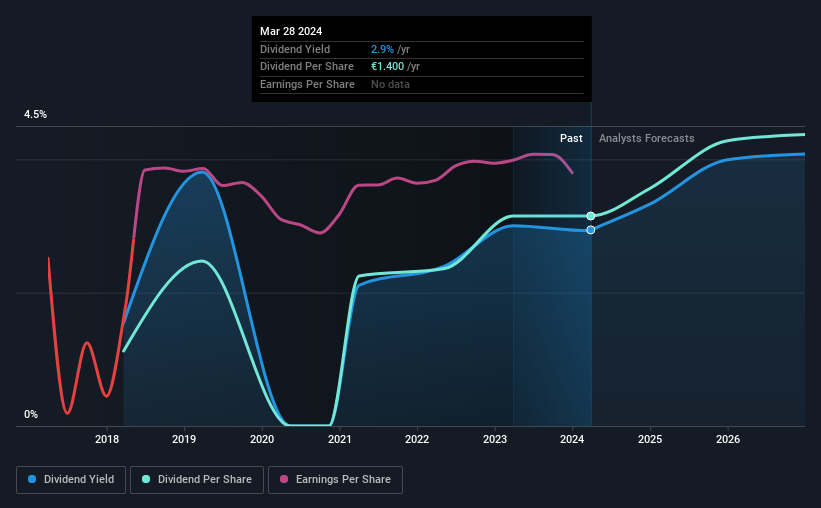Click the 2022 x-axis label
The width and height of the screenshot is (821, 508).
pyautogui.click(x=417, y=439)
